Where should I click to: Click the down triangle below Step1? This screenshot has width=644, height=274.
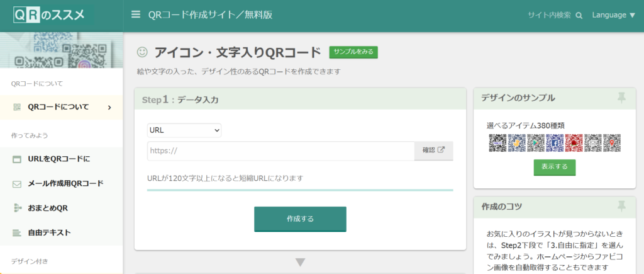click(300, 262)
